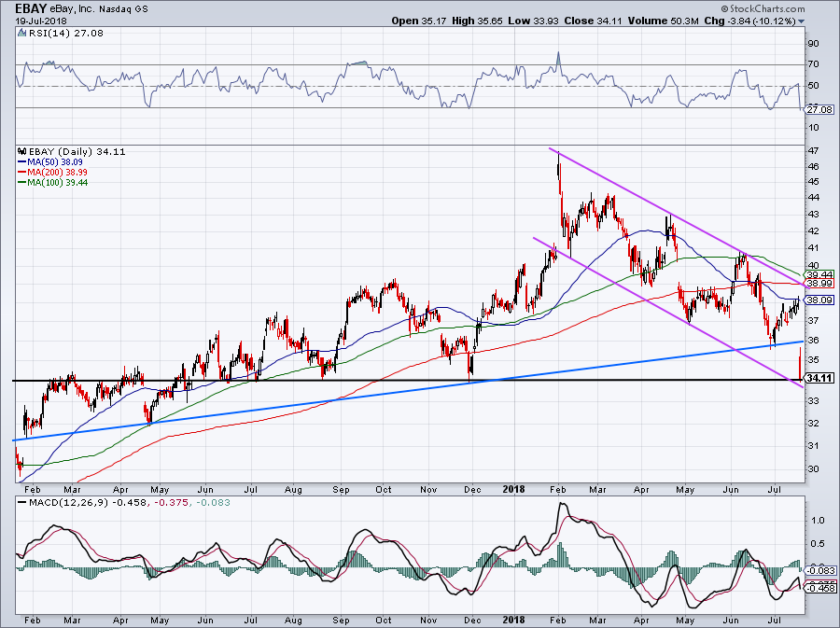
Task: Click the 2018 label on price chart axis
Action: (x=514, y=489)
